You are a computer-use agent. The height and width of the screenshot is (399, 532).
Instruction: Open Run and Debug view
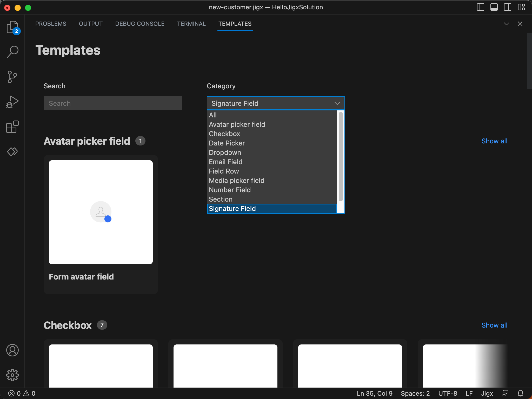(12, 102)
